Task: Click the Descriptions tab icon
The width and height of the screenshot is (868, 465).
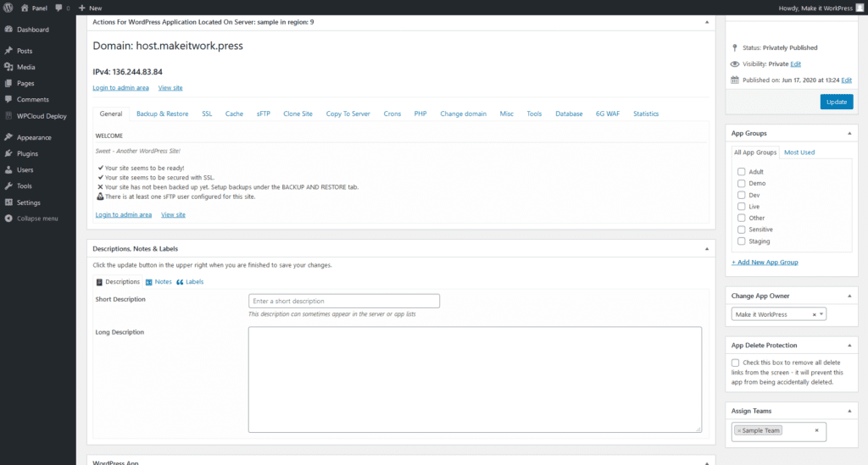Action: click(x=100, y=282)
